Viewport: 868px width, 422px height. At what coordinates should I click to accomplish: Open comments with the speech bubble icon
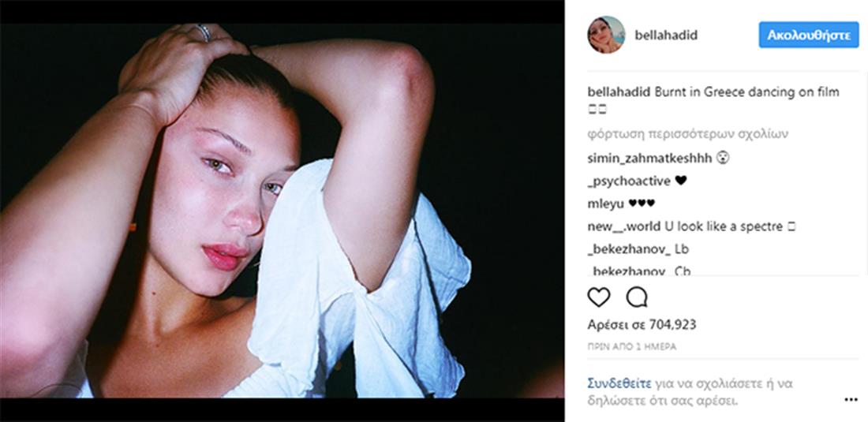(x=637, y=297)
